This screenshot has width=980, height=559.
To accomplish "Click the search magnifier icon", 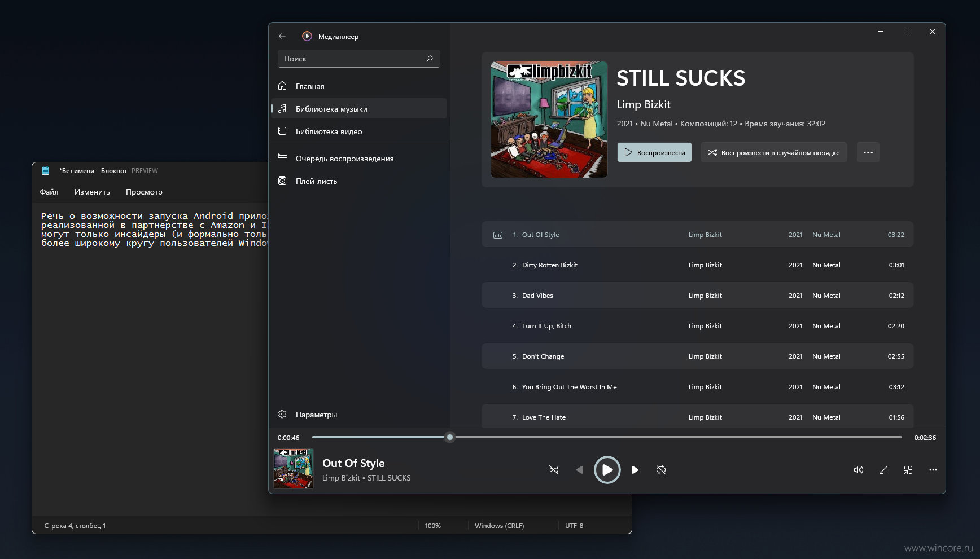I will pyautogui.click(x=430, y=59).
